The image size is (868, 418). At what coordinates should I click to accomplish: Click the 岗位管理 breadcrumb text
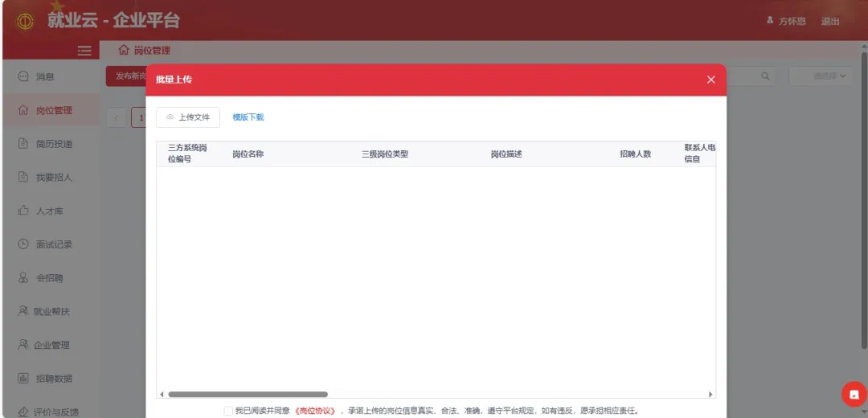[x=152, y=51]
